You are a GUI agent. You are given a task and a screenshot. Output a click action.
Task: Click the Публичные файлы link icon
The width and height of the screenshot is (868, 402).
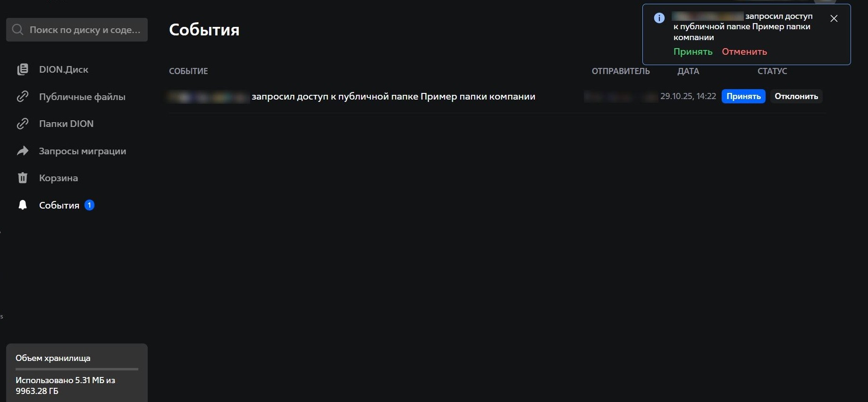click(x=23, y=97)
